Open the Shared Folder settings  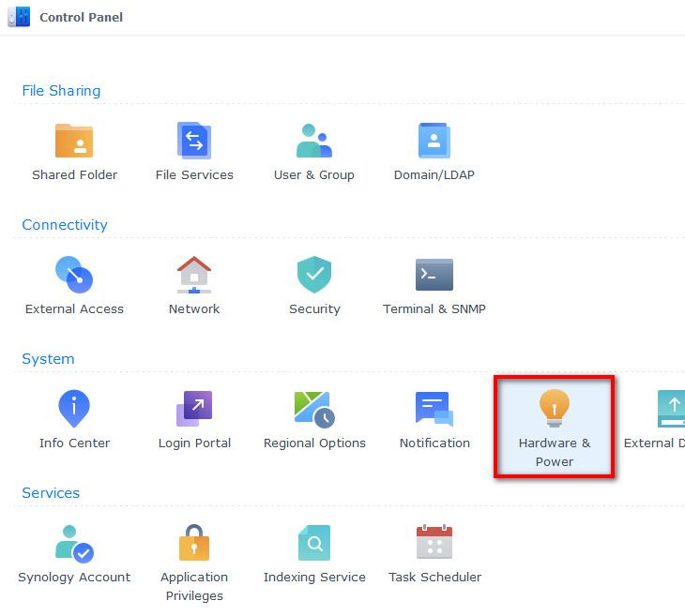coord(74,152)
